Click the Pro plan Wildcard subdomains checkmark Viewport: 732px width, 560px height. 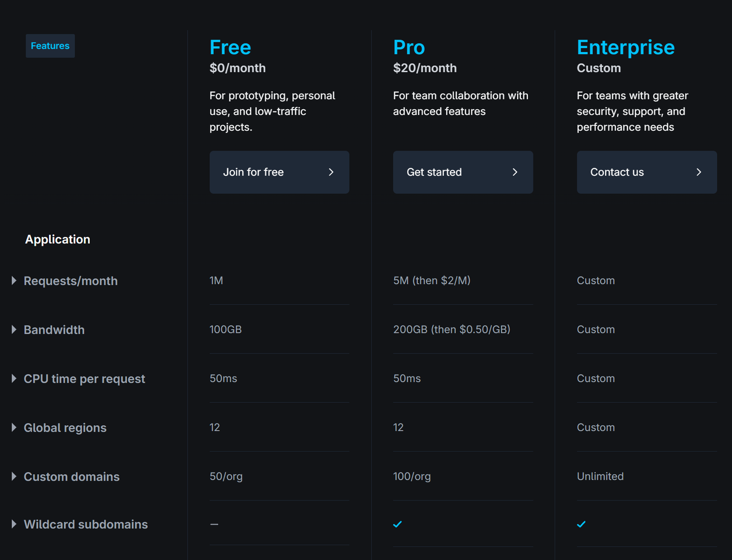(397, 524)
